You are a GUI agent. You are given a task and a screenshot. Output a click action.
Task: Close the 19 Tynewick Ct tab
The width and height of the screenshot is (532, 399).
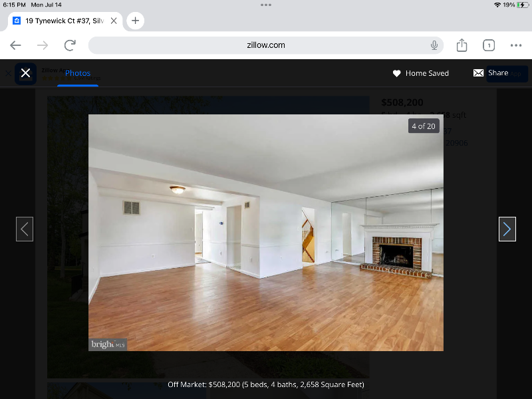114,21
